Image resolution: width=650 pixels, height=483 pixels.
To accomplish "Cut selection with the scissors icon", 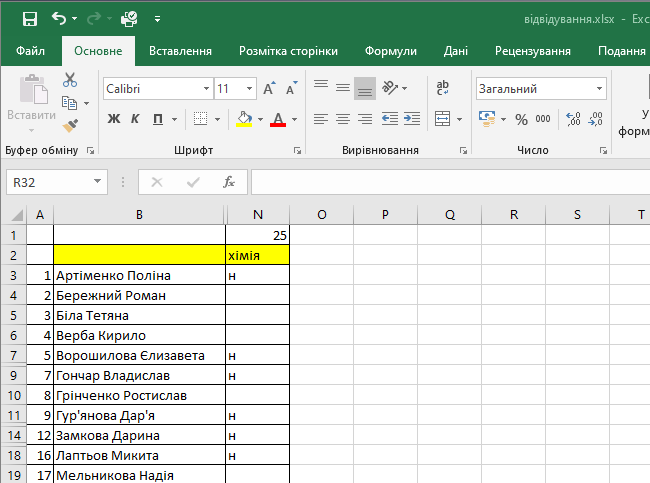I will click(70, 80).
